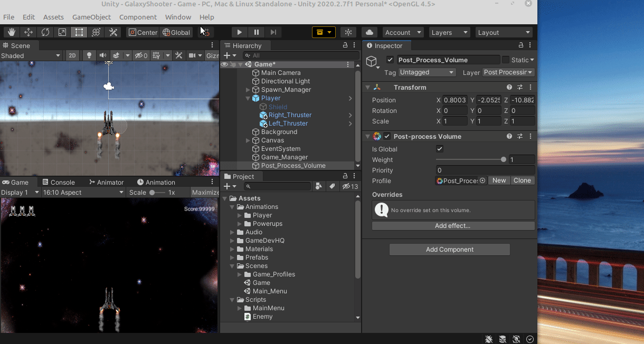This screenshot has height=344, width=644.
Task: Select the Rect tool
Action: pyautogui.click(x=79, y=32)
